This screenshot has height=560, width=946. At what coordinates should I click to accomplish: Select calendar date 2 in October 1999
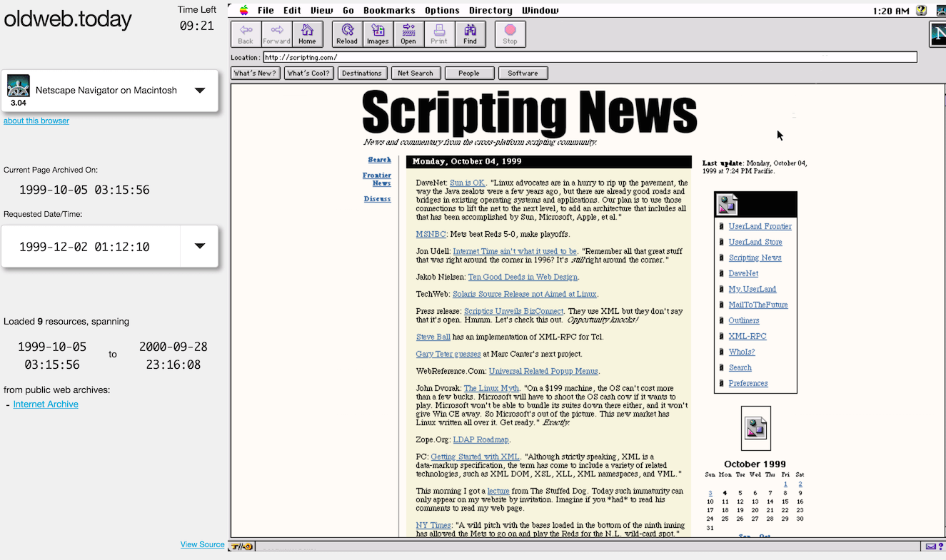[x=800, y=484]
